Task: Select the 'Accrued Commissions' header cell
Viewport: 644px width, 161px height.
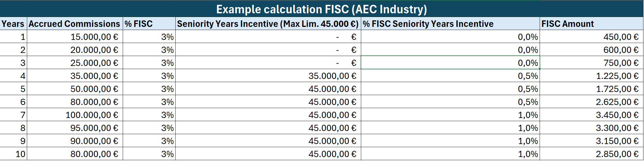Action: click(74, 24)
